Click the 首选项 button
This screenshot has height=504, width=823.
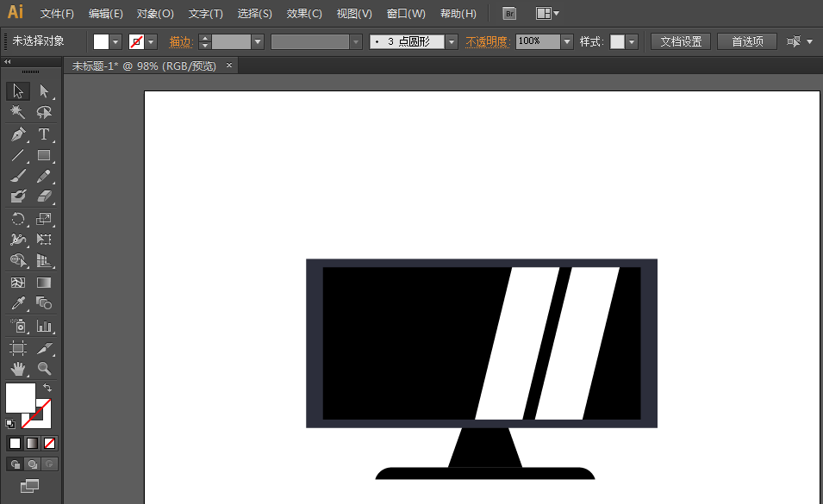point(746,41)
